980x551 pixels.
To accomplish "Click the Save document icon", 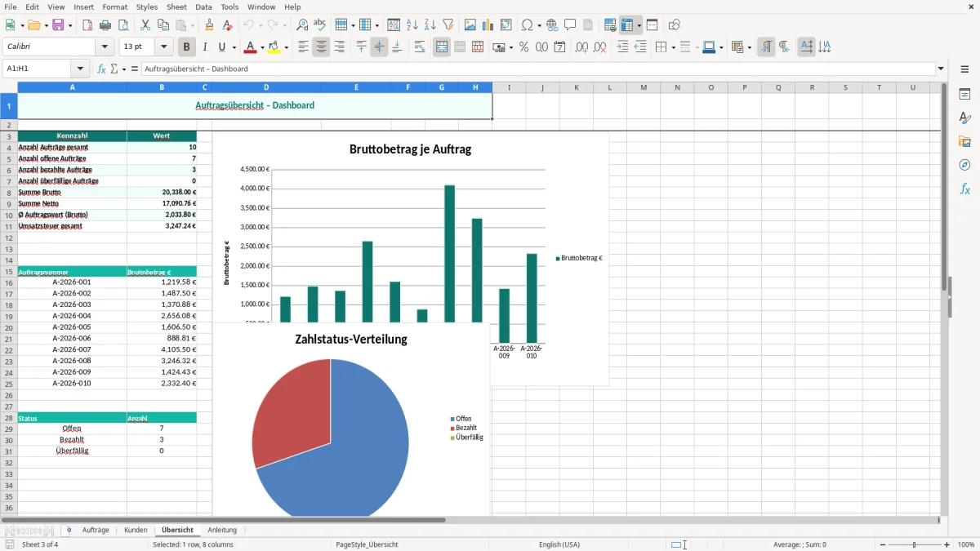I will click(58, 25).
